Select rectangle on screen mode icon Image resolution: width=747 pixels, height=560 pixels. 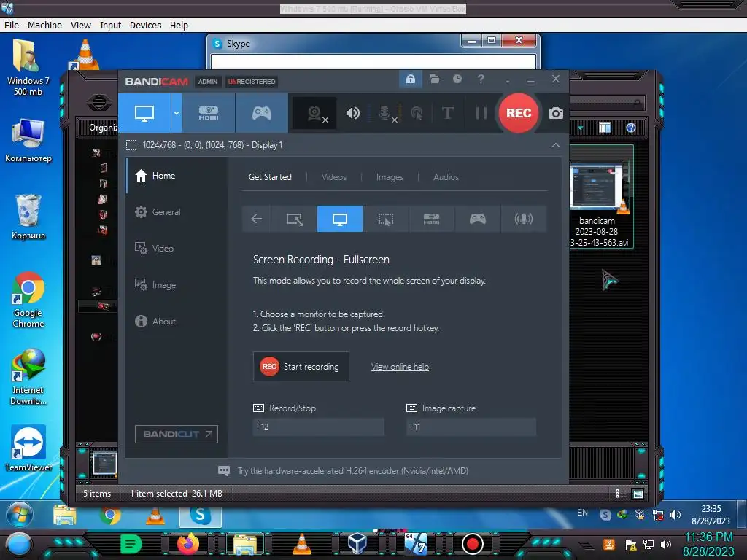(x=294, y=219)
